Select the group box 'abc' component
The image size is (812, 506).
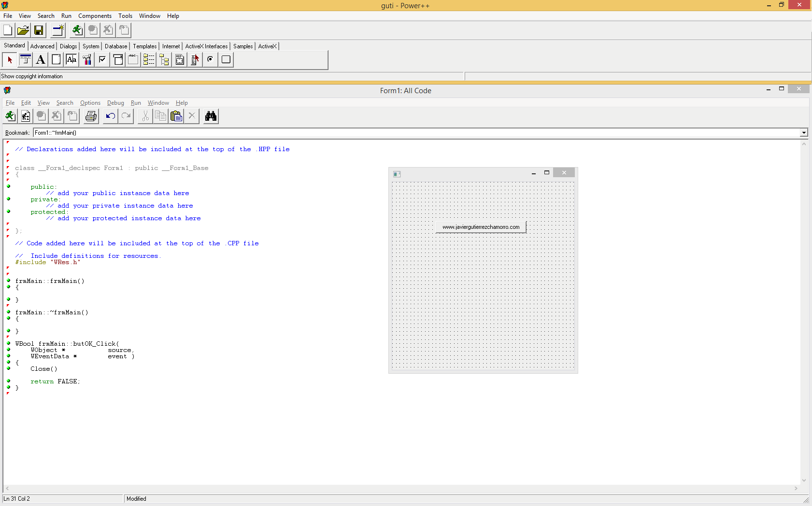[133, 60]
